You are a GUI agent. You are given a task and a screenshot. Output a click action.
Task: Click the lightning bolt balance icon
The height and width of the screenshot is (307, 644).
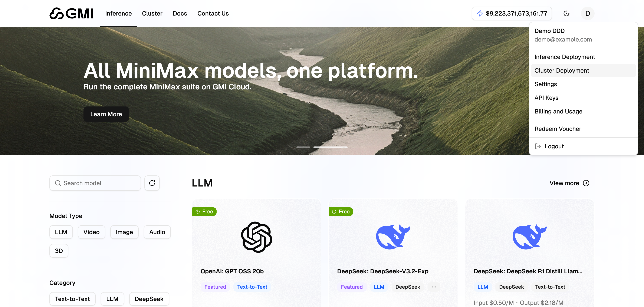[480, 13]
